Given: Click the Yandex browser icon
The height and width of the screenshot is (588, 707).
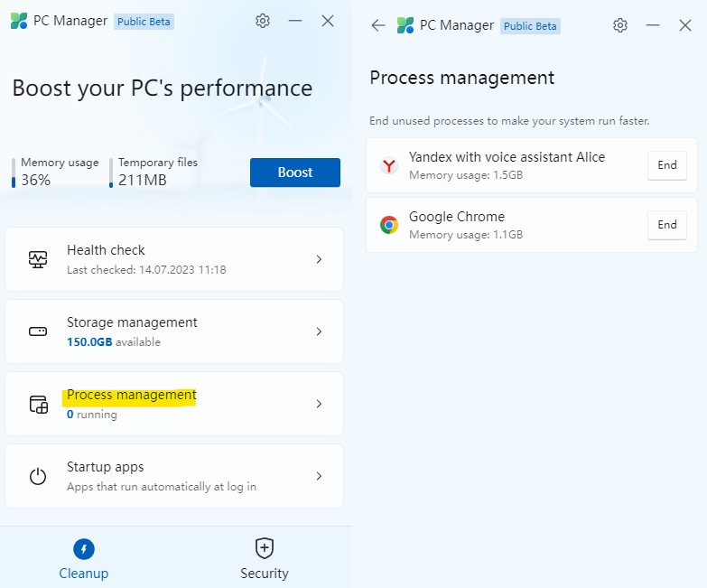Looking at the screenshot, I should [388, 165].
